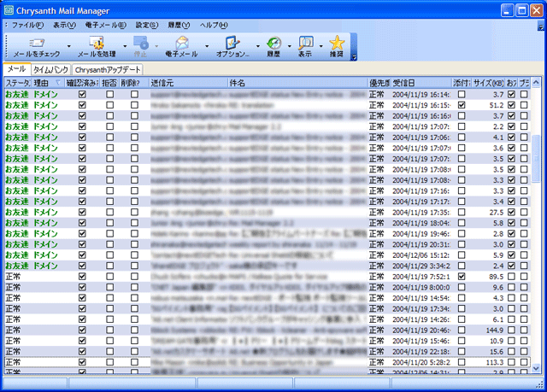Expand the 電子メール dropdown arrow
Image resolution: width=547 pixels, height=392 pixels.
click(x=207, y=46)
